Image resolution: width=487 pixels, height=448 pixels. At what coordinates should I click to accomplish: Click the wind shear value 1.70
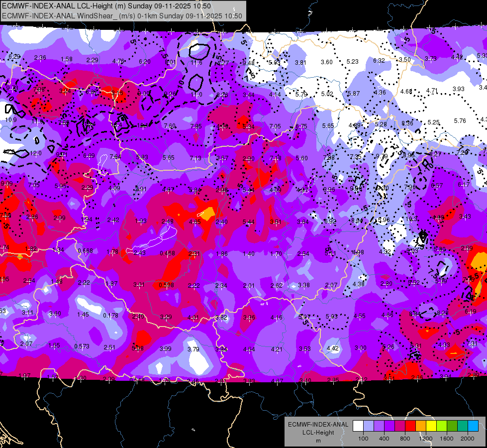[x=276, y=254]
